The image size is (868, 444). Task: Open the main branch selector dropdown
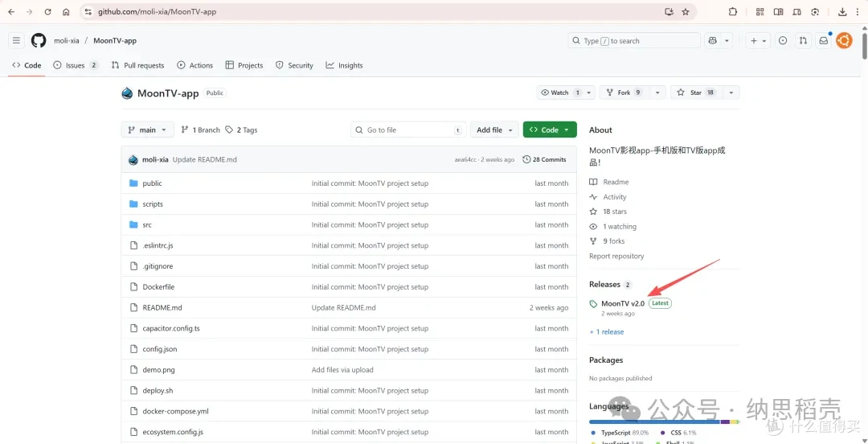coord(147,129)
